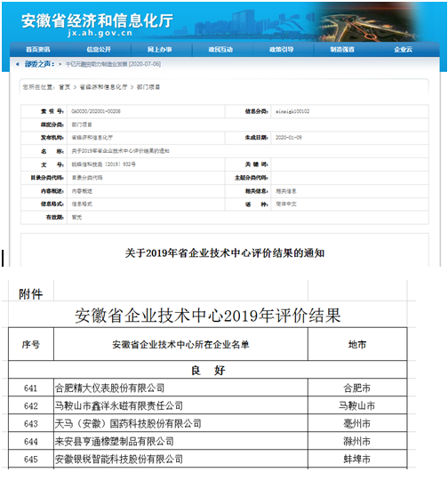Viewport: 448px width, 488px height.
Task: Click the 地市 column header
Action: [357, 345]
